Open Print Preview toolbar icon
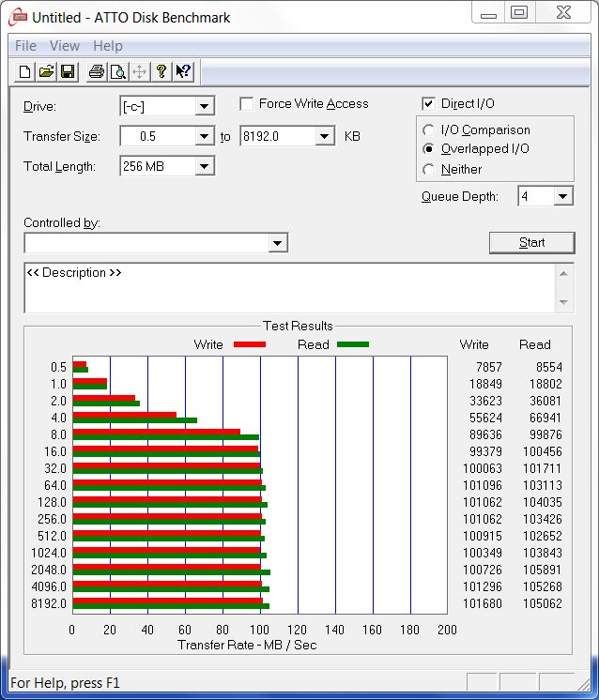 tap(118, 71)
